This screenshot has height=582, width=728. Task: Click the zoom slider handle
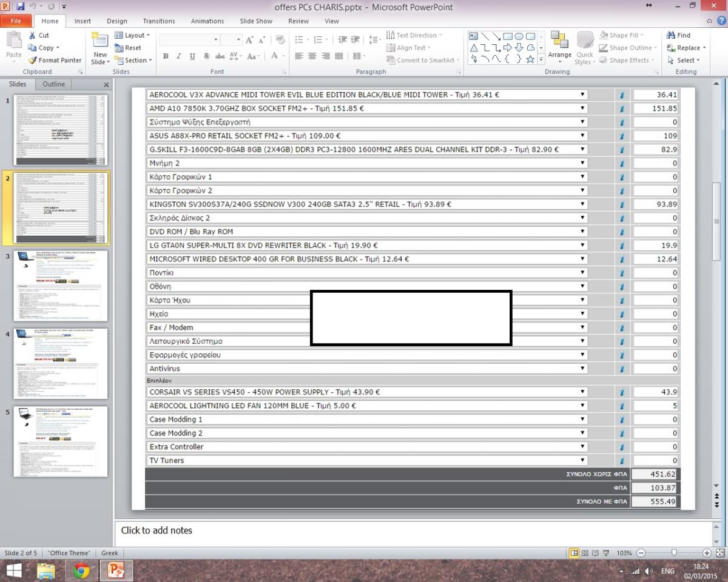coord(674,553)
